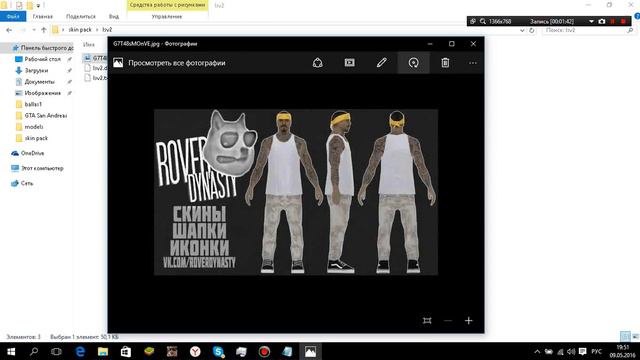This screenshot has width=640, height=360.
Task: Open the three-dot more menu in Photos
Action: click(x=473, y=63)
